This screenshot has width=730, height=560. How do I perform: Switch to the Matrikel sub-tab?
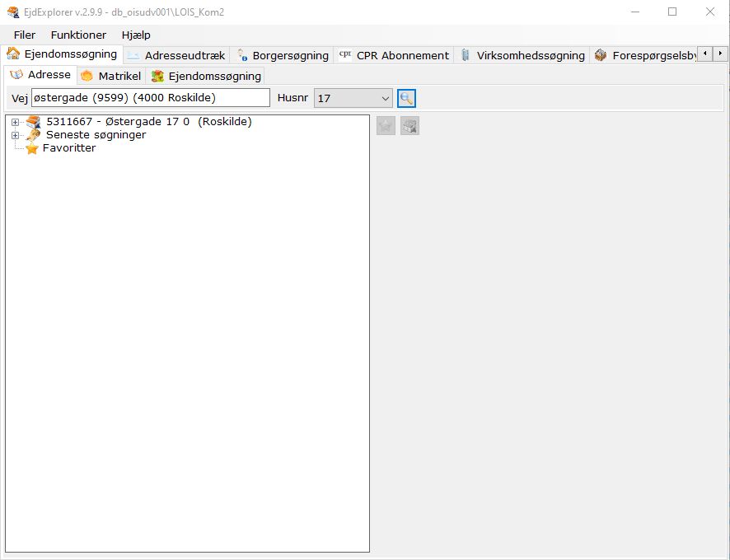(x=111, y=76)
